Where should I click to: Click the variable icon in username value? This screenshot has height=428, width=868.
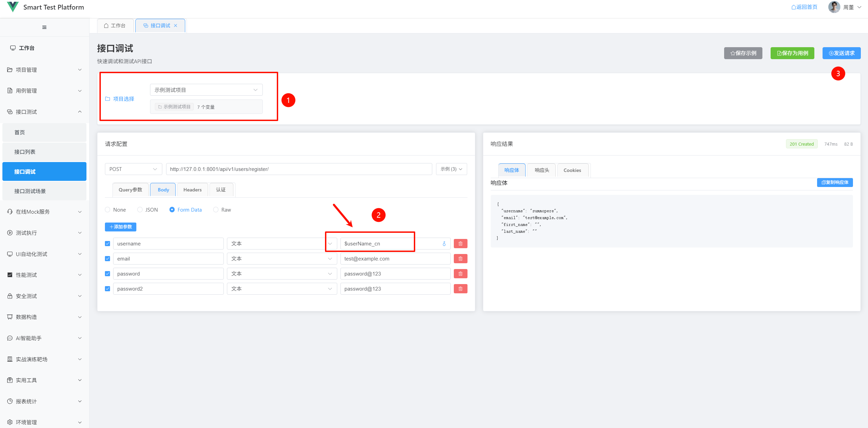[x=444, y=244]
